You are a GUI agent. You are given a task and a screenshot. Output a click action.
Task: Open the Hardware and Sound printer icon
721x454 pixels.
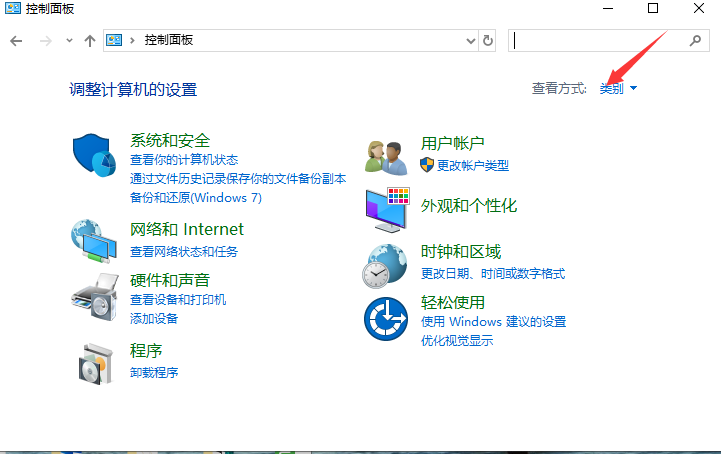click(96, 297)
